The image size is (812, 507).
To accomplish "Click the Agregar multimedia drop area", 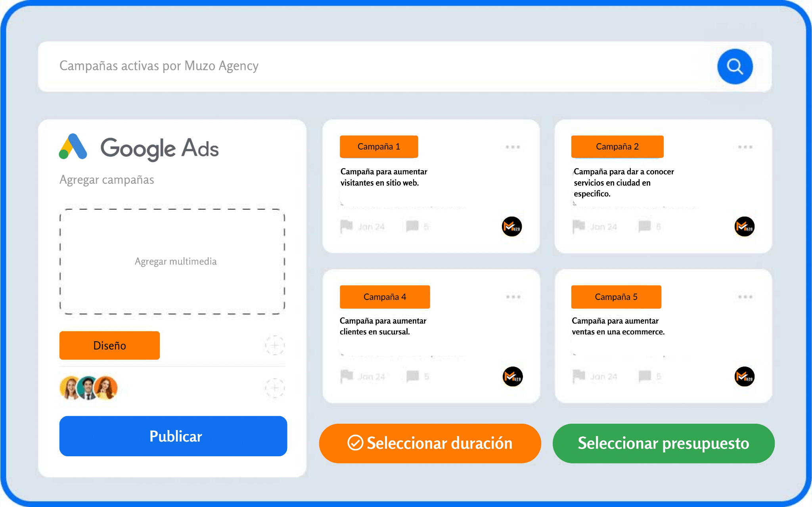I will click(x=172, y=261).
